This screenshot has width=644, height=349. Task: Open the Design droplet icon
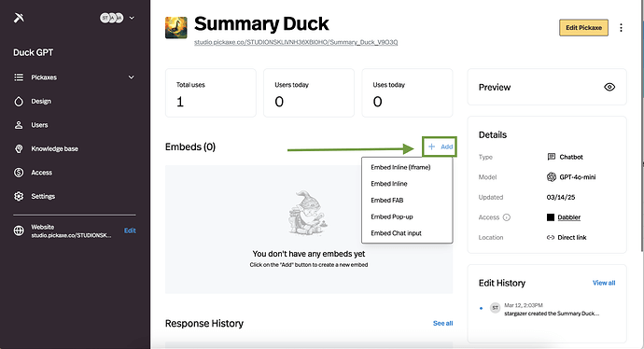19,101
